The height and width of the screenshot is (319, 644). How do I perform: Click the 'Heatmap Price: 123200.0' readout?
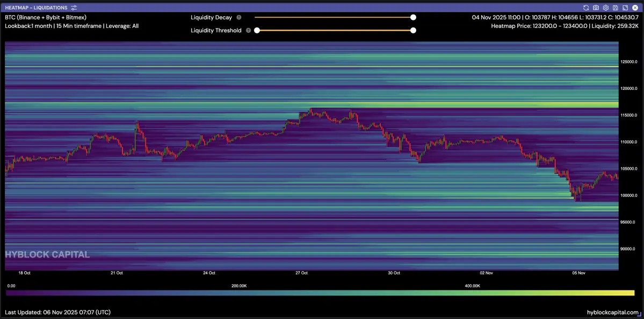[x=565, y=26]
